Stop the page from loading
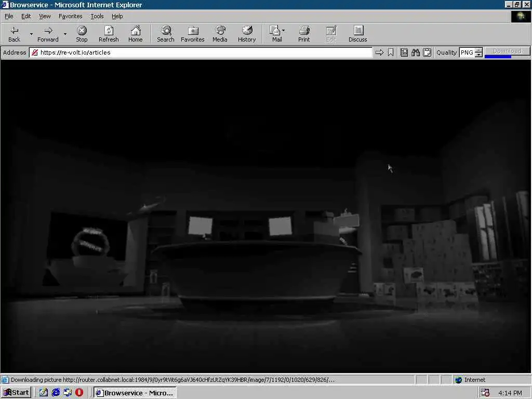This screenshot has width=532, height=399. [82, 34]
